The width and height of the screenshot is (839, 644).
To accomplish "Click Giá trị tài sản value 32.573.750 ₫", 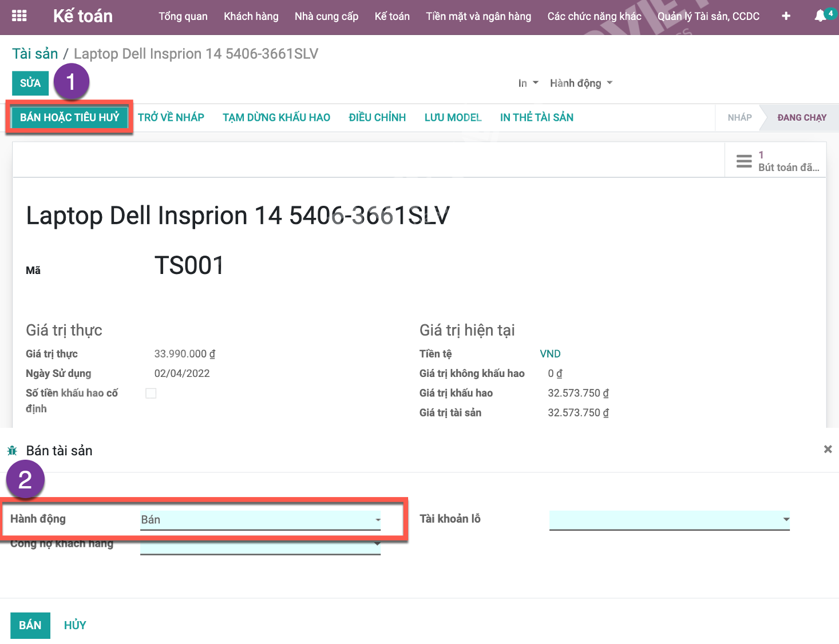I will point(579,412).
